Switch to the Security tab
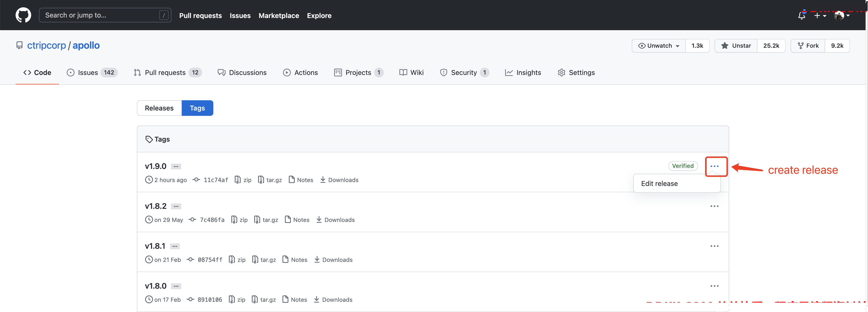 click(464, 73)
